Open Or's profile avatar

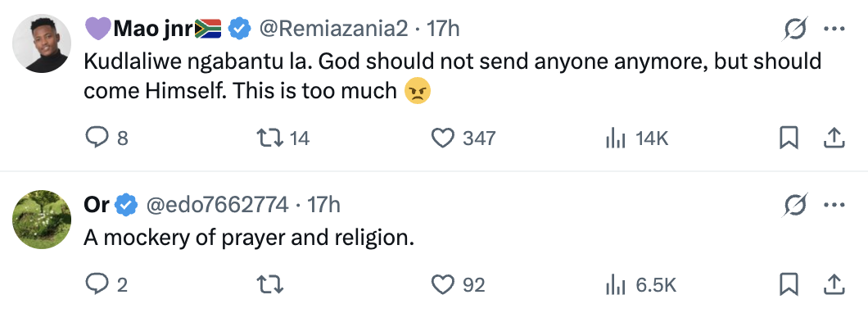[42, 220]
